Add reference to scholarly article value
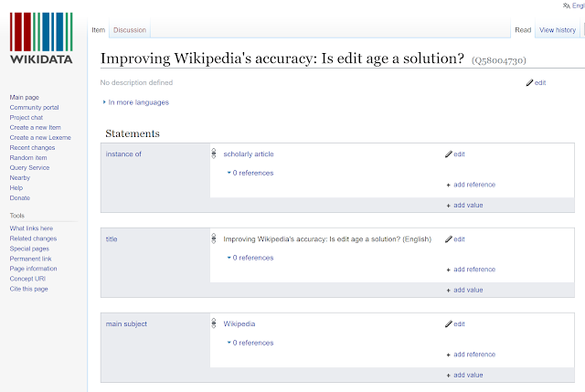The image size is (585, 392). click(471, 185)
